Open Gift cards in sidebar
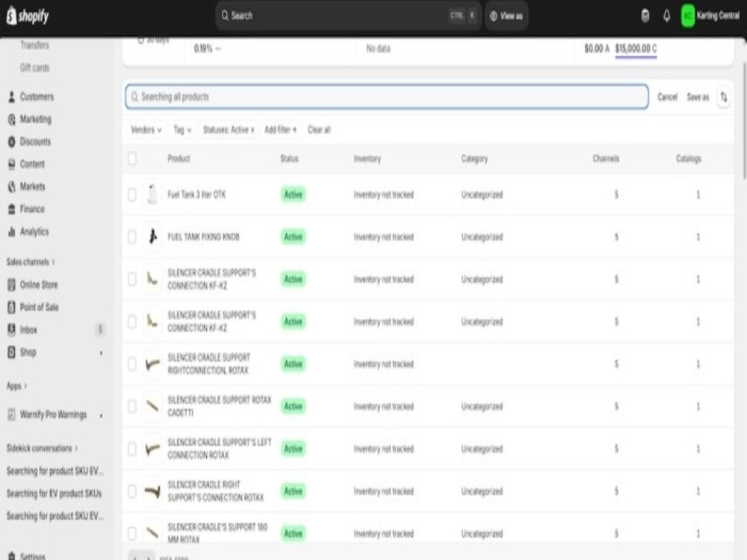The height and width of the screenshot is (560, 747). (35, 68)
